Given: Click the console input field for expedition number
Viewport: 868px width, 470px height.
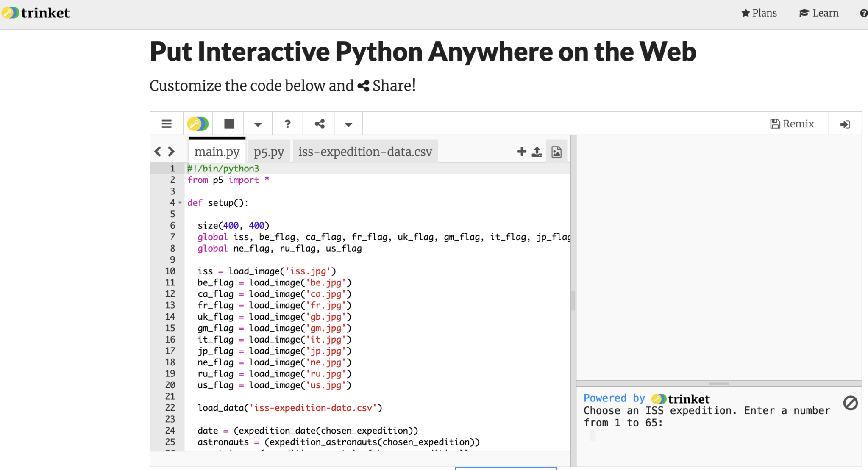Looking at the screenshot, I should pyautogui.click(x=593, y=435).
